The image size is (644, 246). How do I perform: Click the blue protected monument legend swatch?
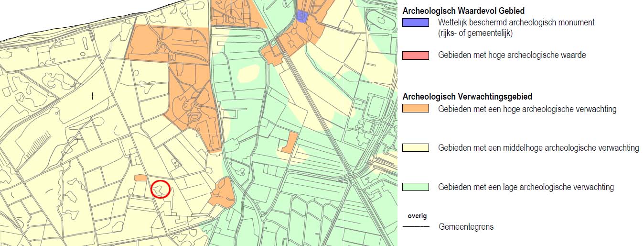(x=416, y=22)
